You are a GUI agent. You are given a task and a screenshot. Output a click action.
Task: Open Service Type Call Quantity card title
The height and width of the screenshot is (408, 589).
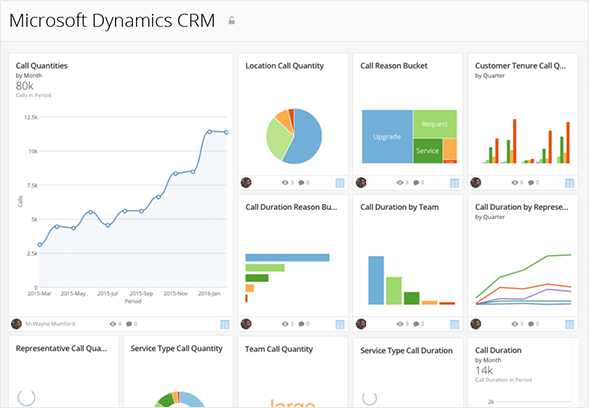point(177,349)
